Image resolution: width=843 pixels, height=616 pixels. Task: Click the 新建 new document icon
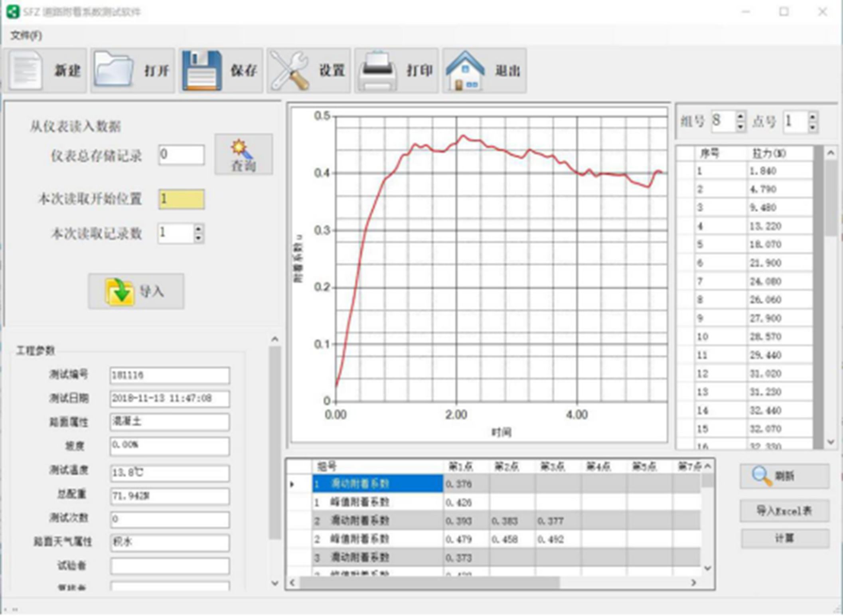point(26,71)
